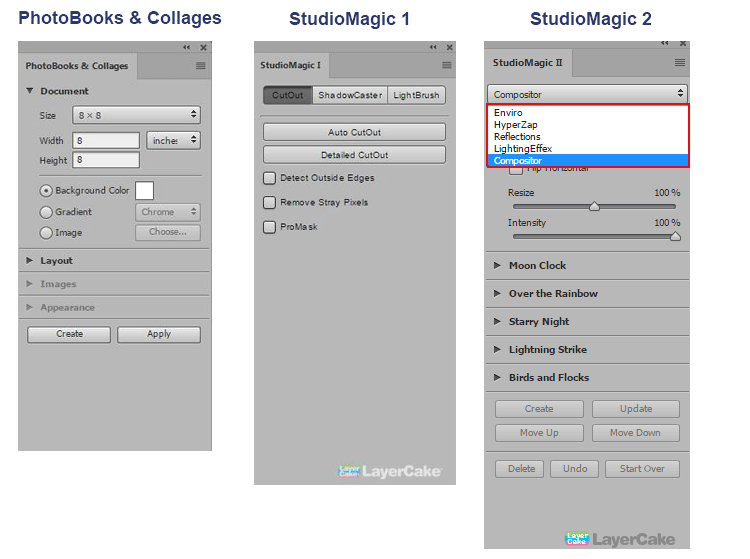750x559 pixels.
Task: Close the StudioMagic I panel
Action: point(447,47)
